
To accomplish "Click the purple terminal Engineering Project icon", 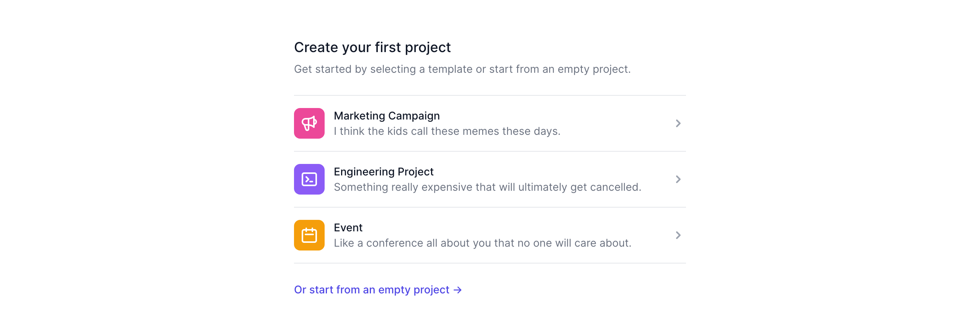I will tap(309, 179).
